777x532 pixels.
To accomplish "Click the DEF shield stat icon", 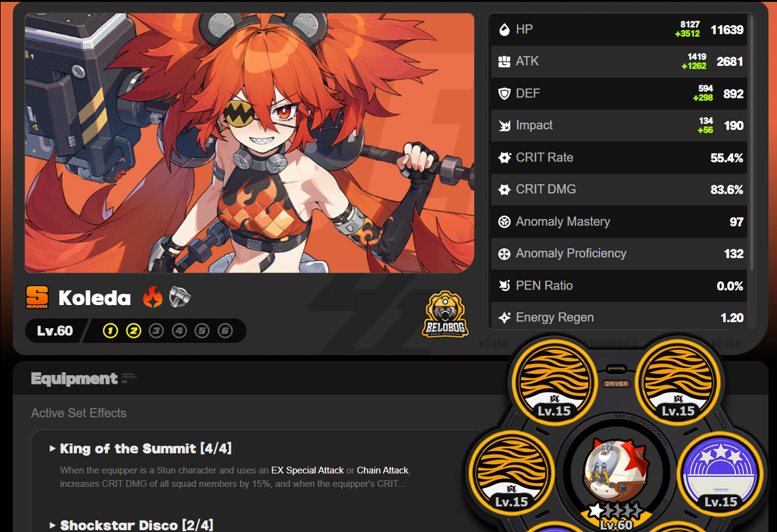I will (x=504, y=93).
